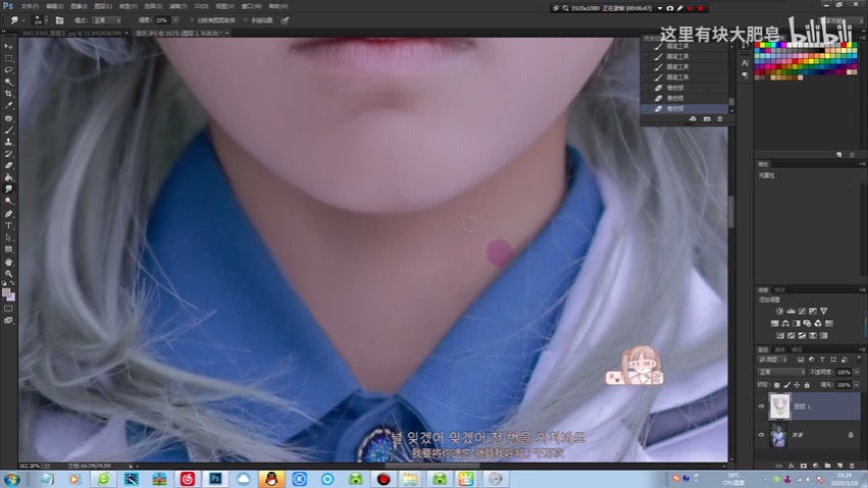
Task: Open layer style fx menu
Action: (x=791, y=466)
